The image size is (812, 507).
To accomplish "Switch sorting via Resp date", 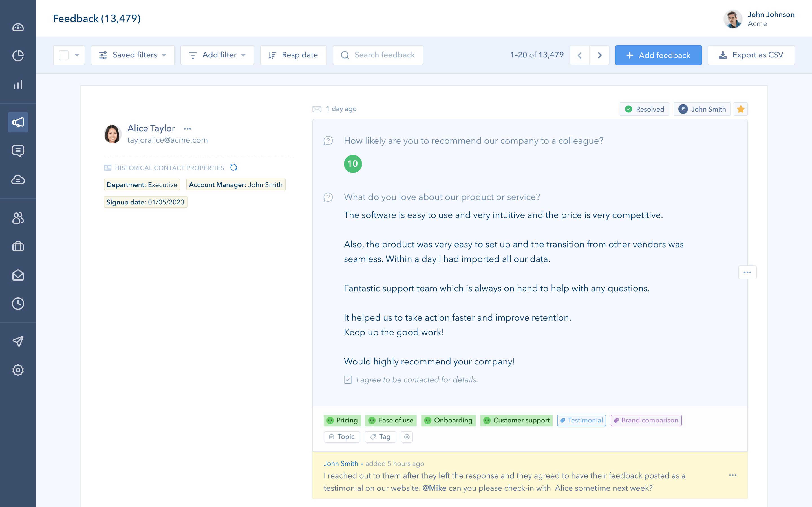I will coord(293,55).
